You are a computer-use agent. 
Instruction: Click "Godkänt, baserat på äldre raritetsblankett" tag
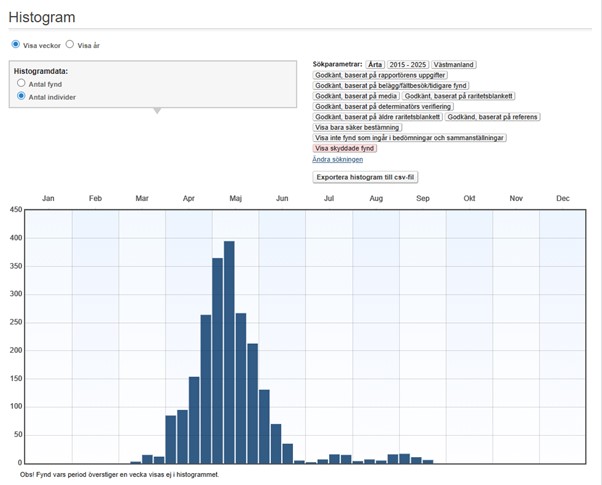coord(377,117)
